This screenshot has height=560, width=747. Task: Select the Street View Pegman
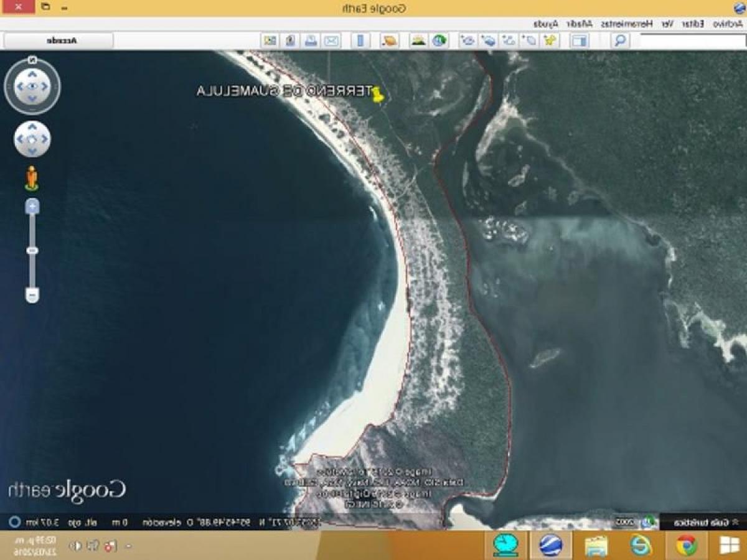coord(30,177)
